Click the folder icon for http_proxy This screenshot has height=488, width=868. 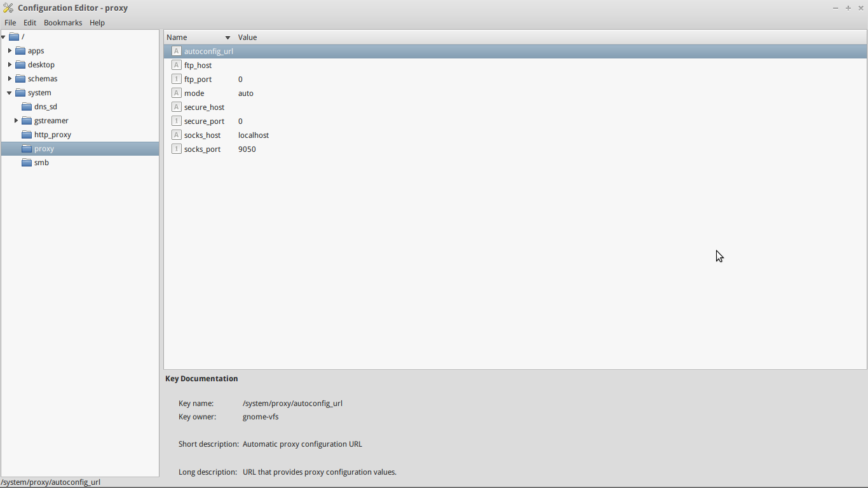27,135
